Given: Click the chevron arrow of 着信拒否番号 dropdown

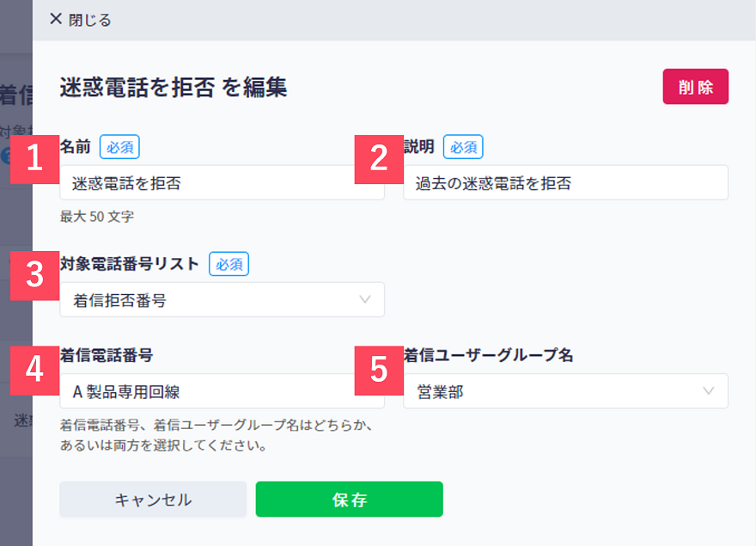Looking at the screenshot, I should point(365,300).
